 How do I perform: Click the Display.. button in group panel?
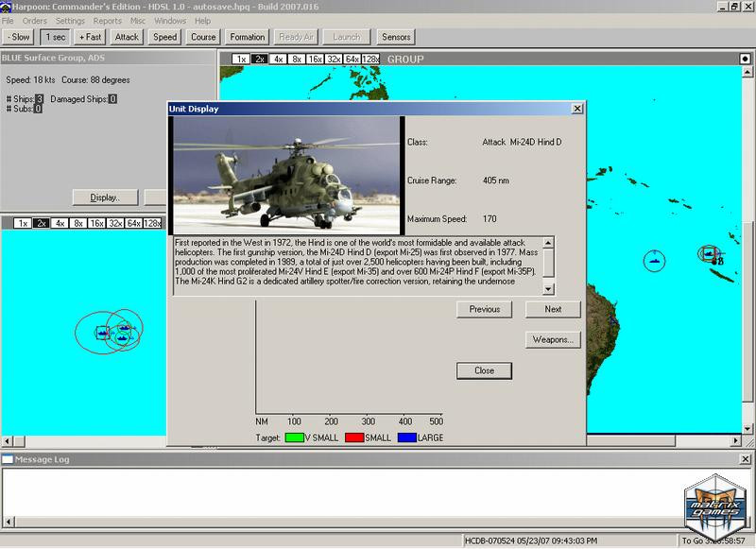click(x=105, y=197)
